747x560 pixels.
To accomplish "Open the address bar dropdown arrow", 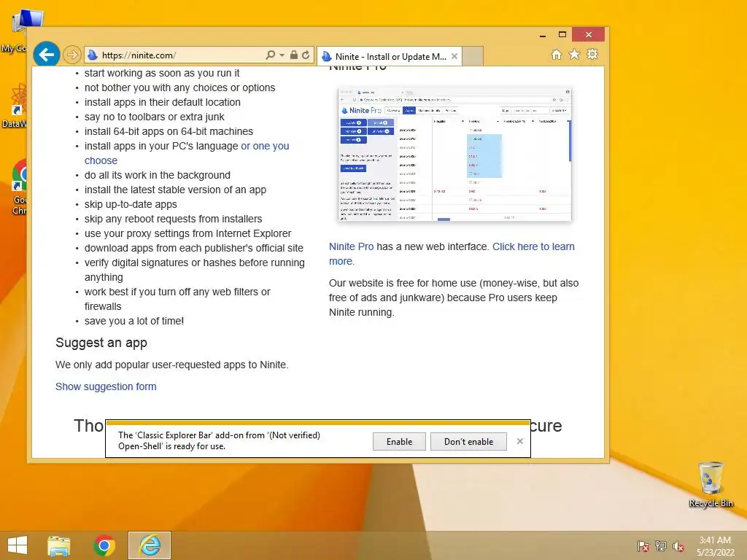I will tap(282, 55).
